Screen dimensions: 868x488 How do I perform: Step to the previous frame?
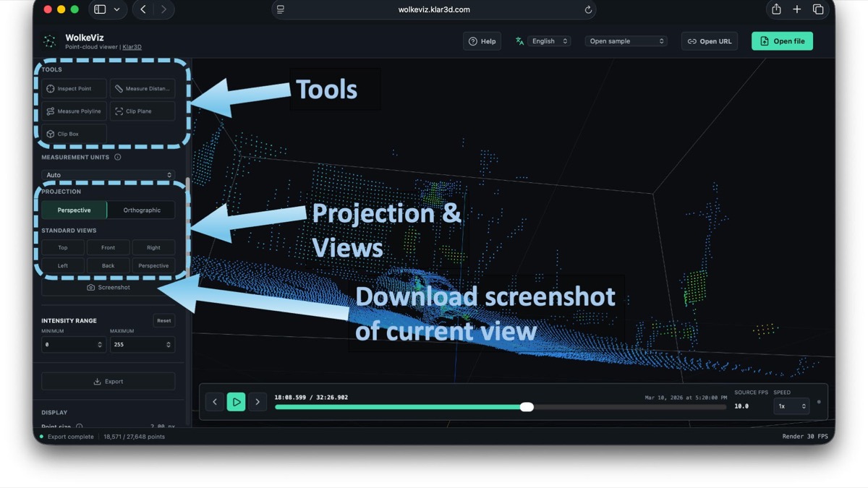pyautogui.click(x=215, y=402)
